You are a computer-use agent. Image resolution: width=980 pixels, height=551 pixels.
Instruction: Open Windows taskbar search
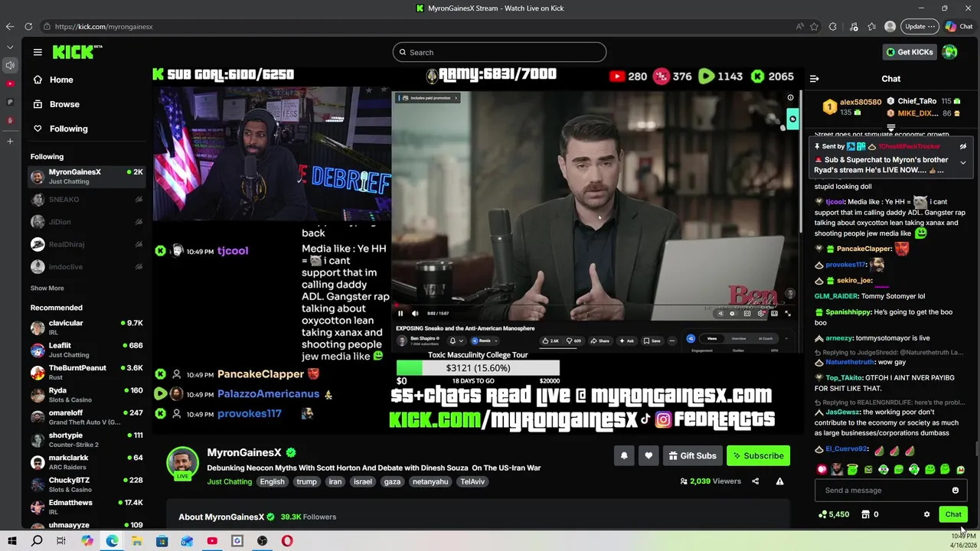pyautogui.click(x=37, y=541)
